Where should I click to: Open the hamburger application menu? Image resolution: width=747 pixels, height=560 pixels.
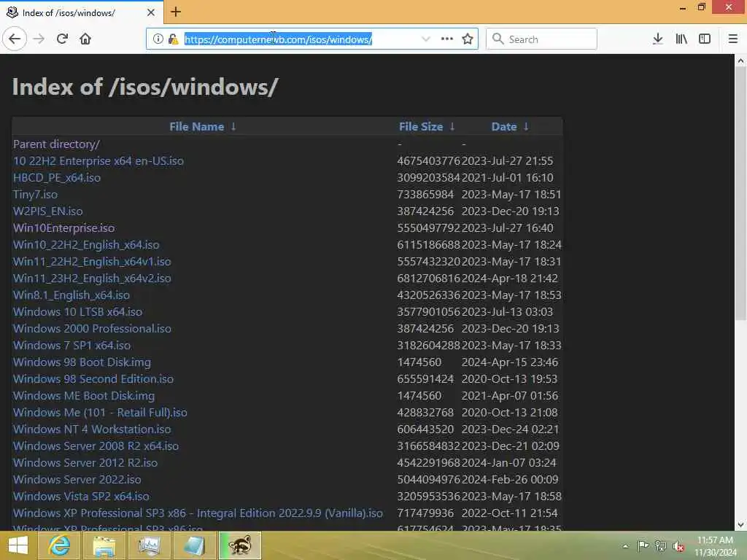click(733, 39)
